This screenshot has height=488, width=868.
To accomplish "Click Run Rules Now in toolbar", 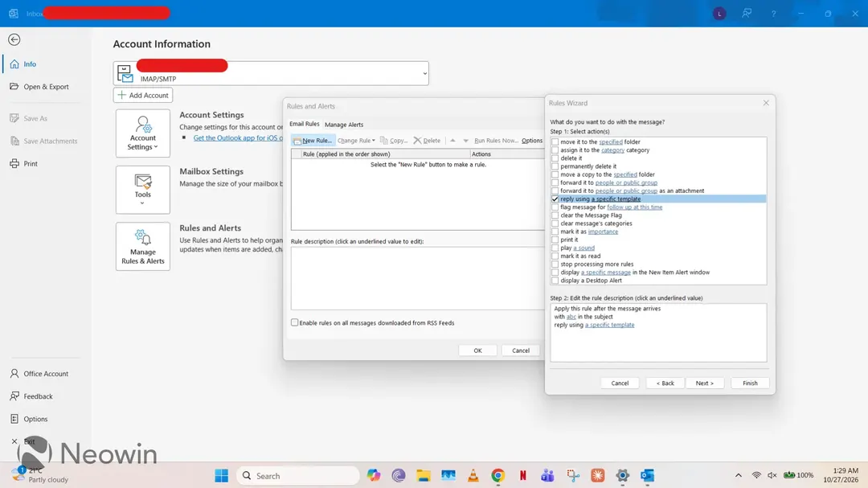I will (x=496, y=141).
